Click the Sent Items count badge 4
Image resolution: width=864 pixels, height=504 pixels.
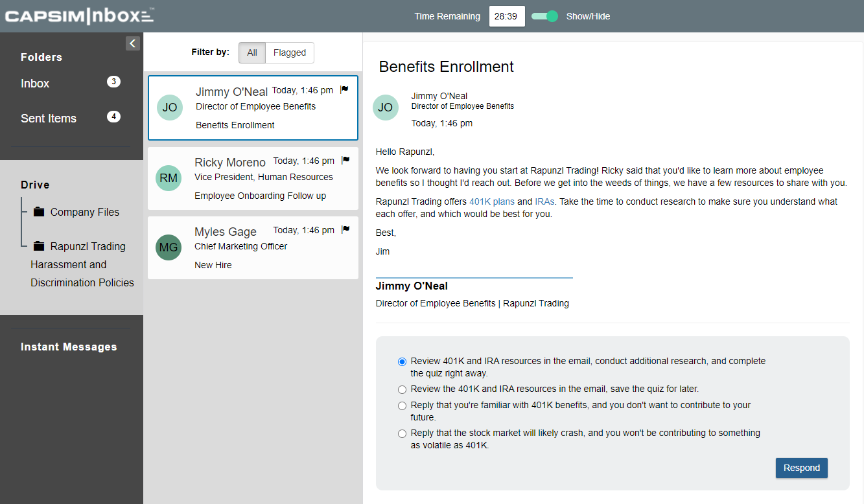[x=113, y=117]
